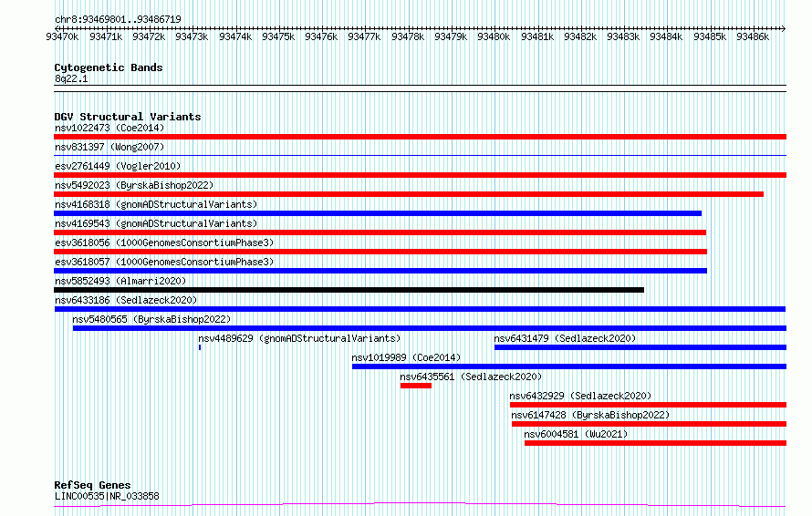Select the red bar of nsv6147428
The image size is (812, 516).
coord(650,424)
